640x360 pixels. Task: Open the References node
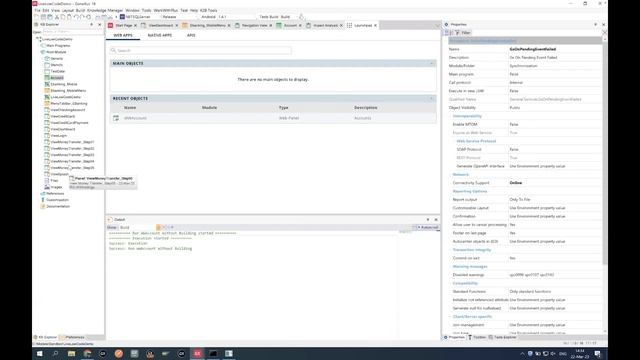[x=55, y=193]
